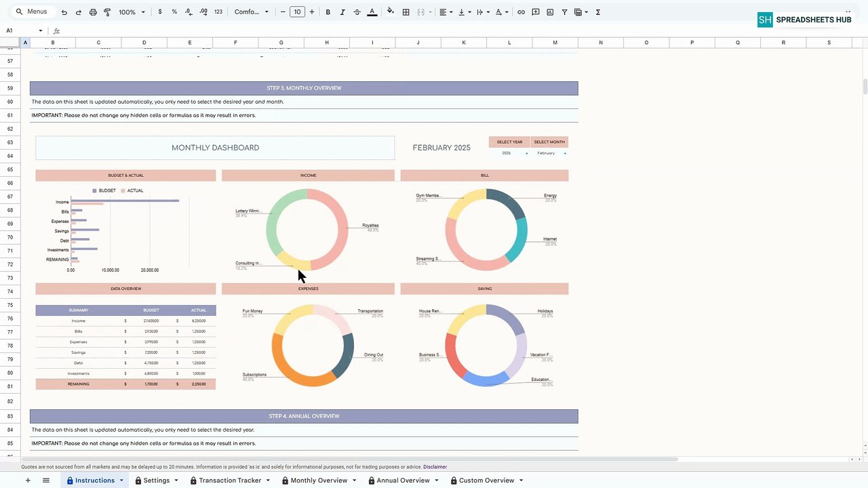The image size is (868, 488).
Task: Click the MONTHLY DASHBOARD title
Action: [215, 148]
